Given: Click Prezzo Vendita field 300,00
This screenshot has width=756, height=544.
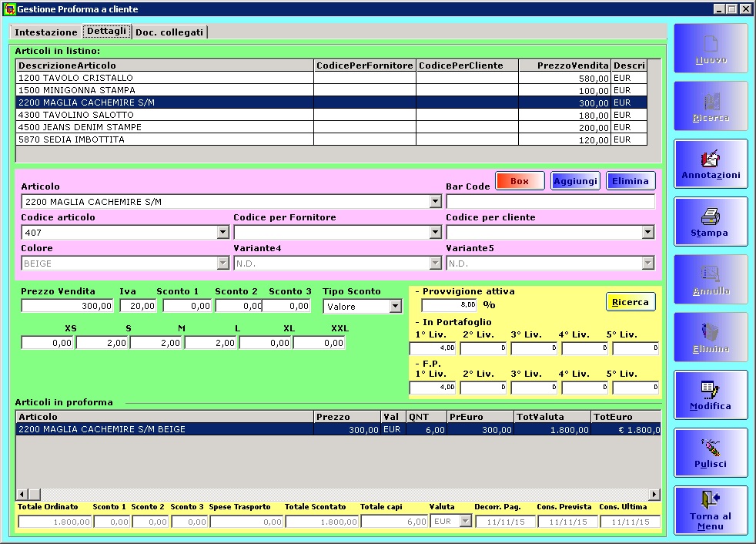Looking at the screenshot, I should (67, 306).
